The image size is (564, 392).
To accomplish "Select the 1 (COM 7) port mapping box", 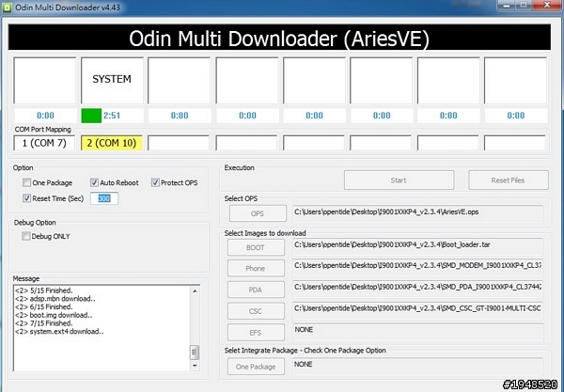I will click(x=44, y=143).
